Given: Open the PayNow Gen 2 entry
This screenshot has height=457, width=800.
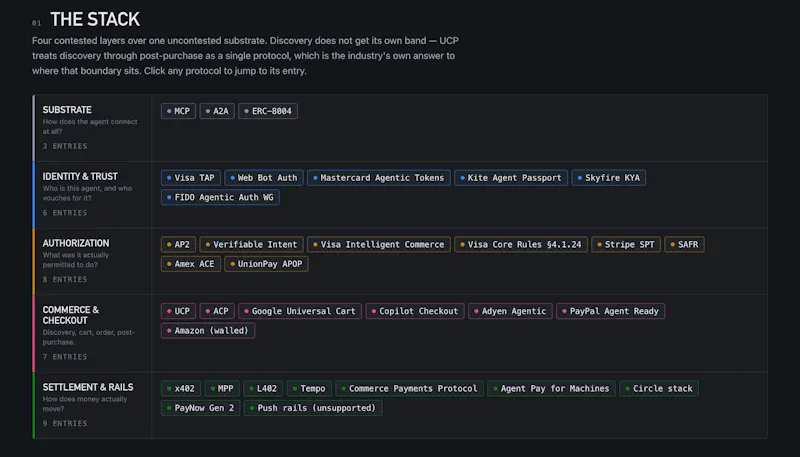Looking at the screenshot, I should click(x=201, y=409).
